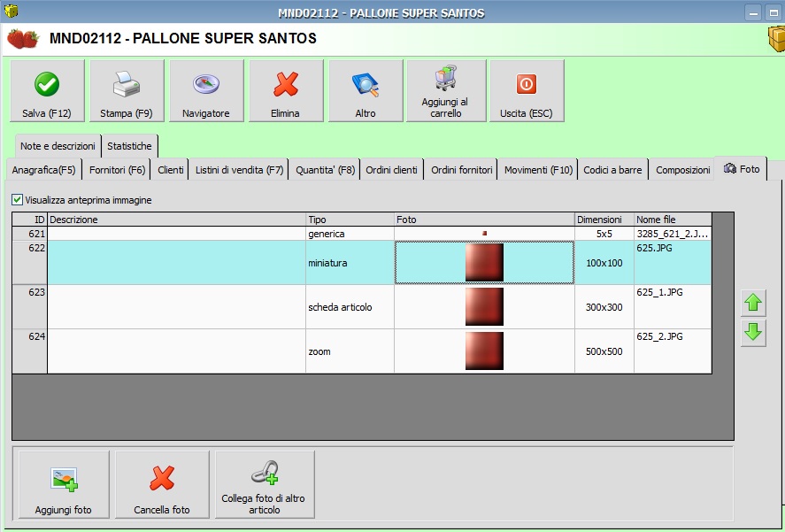Open the Ordini clienti tab
This screenshot has height=532, width=785.
pos(391,170)
